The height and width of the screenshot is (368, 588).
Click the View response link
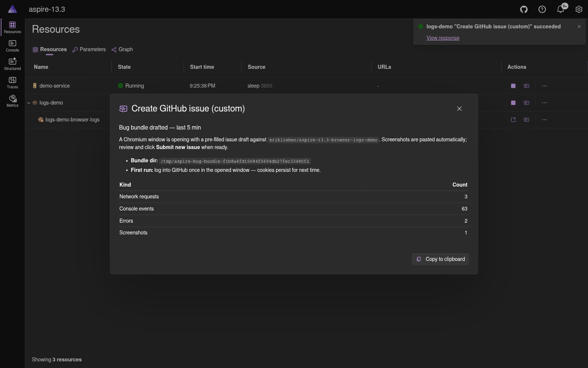(x=443, y=38)
